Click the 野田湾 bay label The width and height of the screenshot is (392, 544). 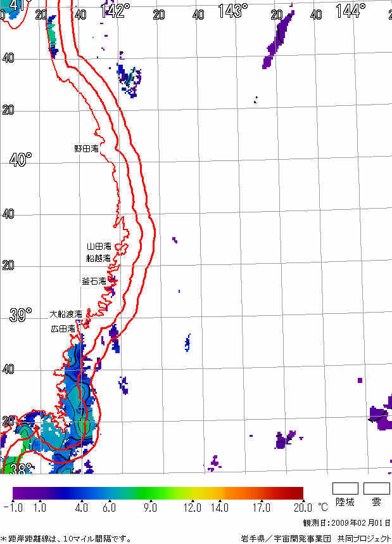[86, 149]
